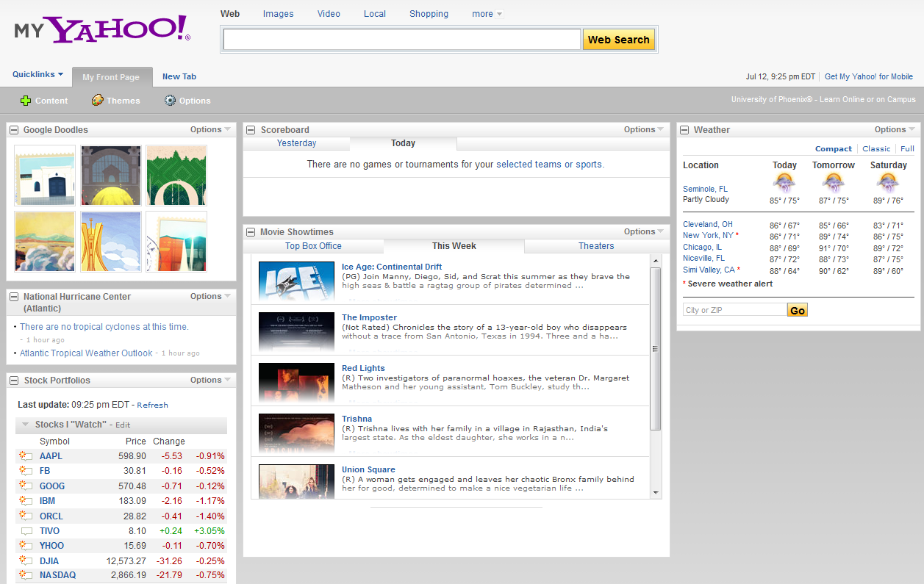Refresh the stock quotes
924x584 pixels.
[x=152, y=405]
